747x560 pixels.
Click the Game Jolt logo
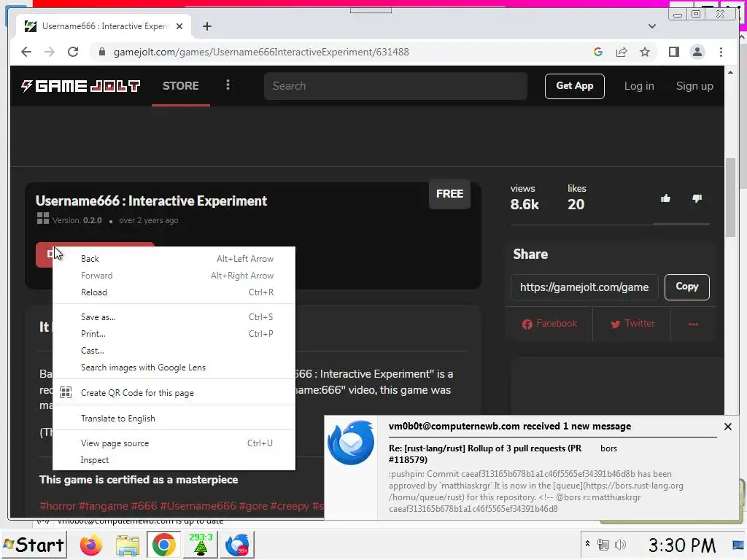click(x=80, y=86)
